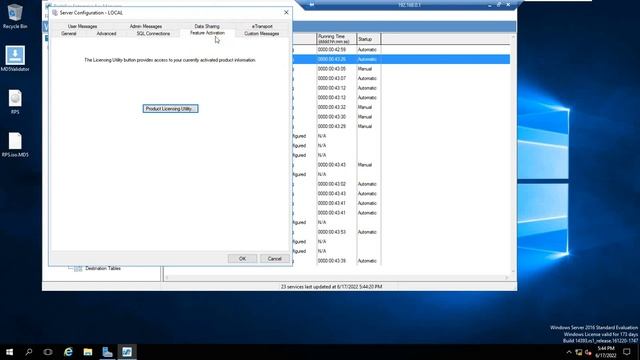Click the Startup column header
Image resolution: width=640 pixels, height=360 pixels.
[369, 39]
